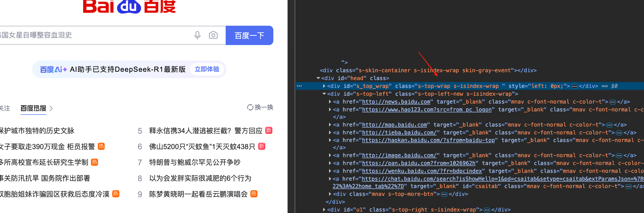The width and height of the screenshot is (644, 213).
Task: Click ellipsis badge in news.baidu.com anchor
Action: 612,102
